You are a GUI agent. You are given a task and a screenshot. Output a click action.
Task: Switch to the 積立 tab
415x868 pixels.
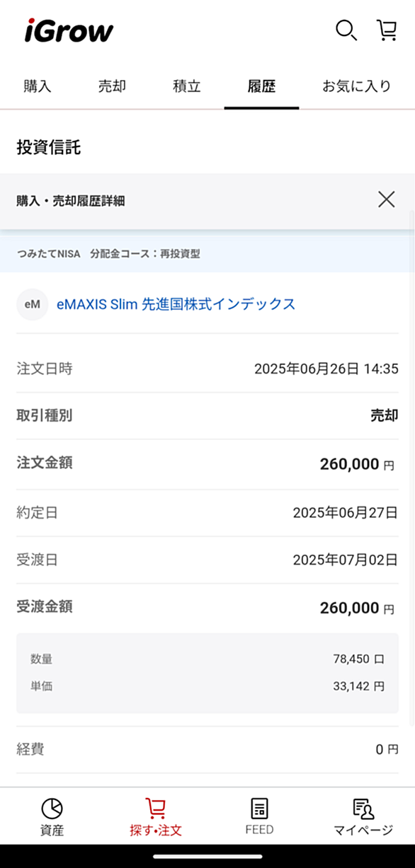point(187,86)
